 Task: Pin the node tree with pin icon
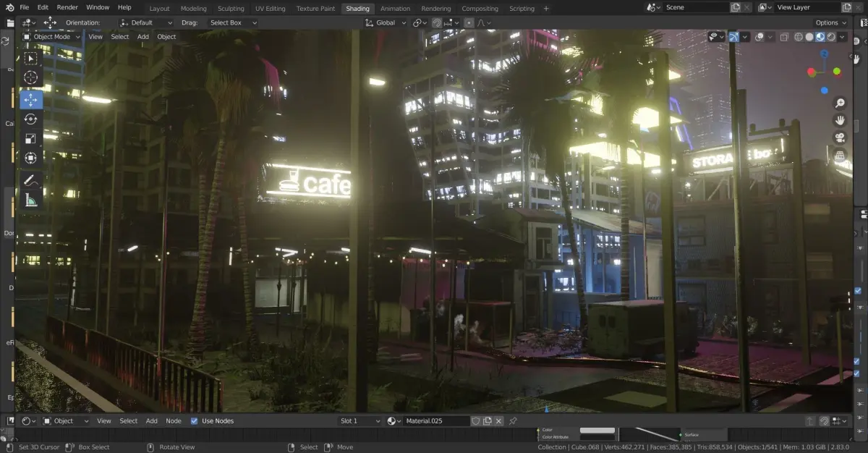pos(513,420)
